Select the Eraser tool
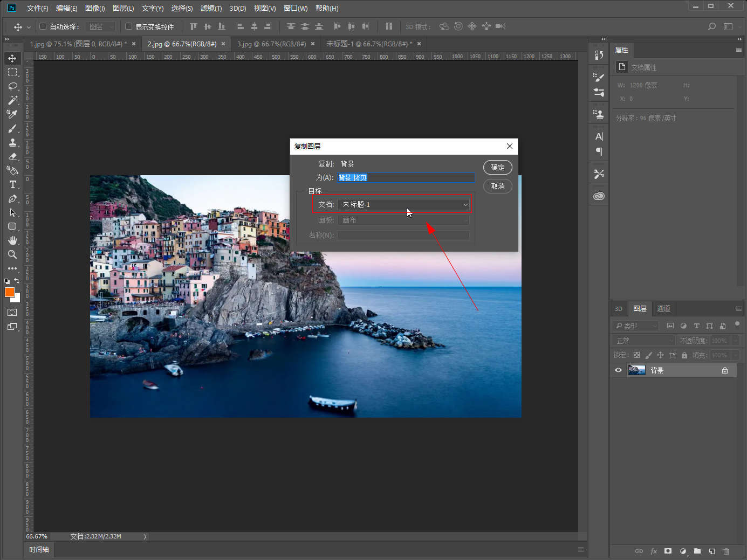The width and height of the screenshot is (747, 560). (x=12, y=156)
